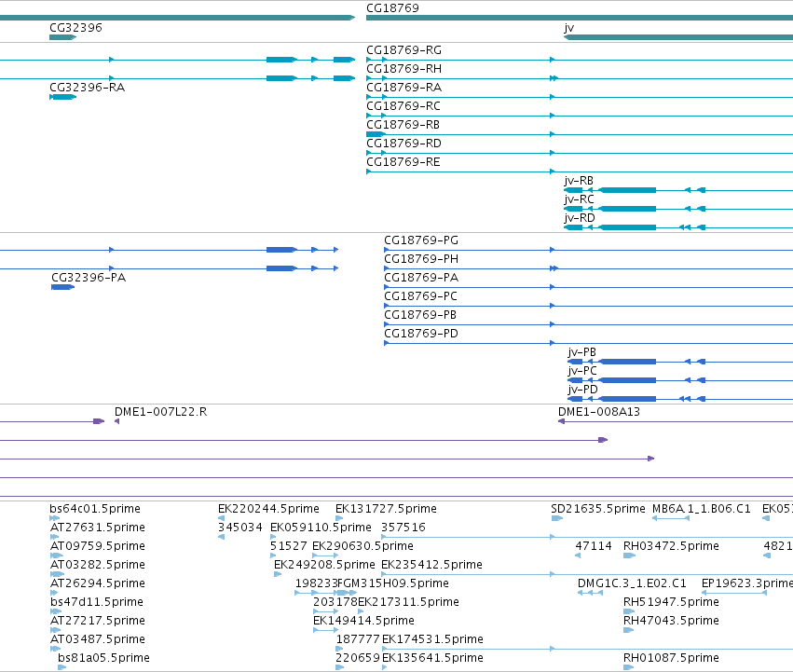Select transcript CG18769-RE label
793x672 pixels.
pyautogui.click(x=403, y=162)
